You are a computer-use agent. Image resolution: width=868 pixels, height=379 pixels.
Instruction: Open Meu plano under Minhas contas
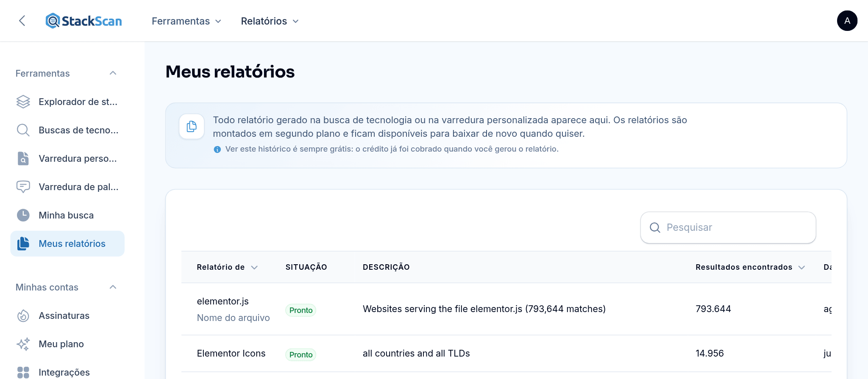pos(67,344)
